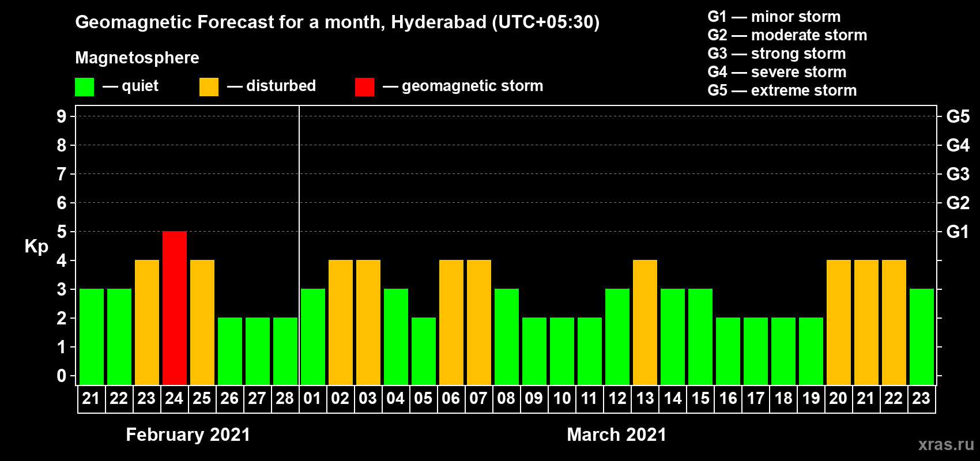
Task: Select the orange bar for March 20
Action: tap(839, 323)
